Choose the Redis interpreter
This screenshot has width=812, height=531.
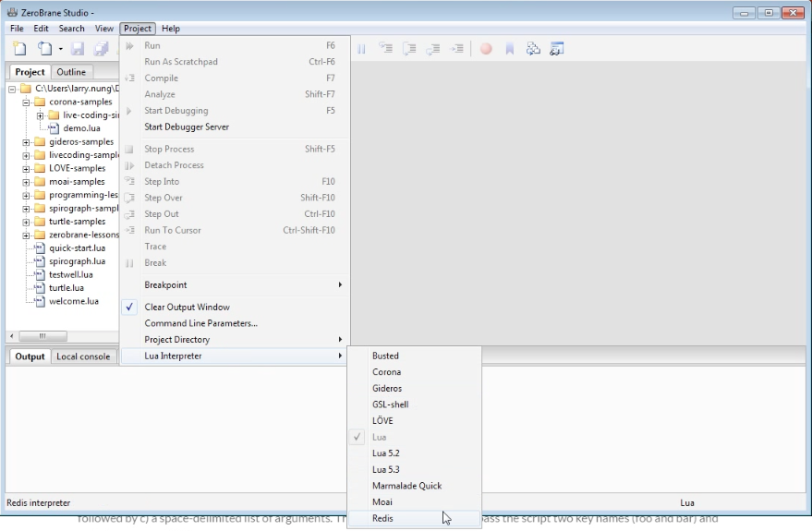click(x=414, y=518)
